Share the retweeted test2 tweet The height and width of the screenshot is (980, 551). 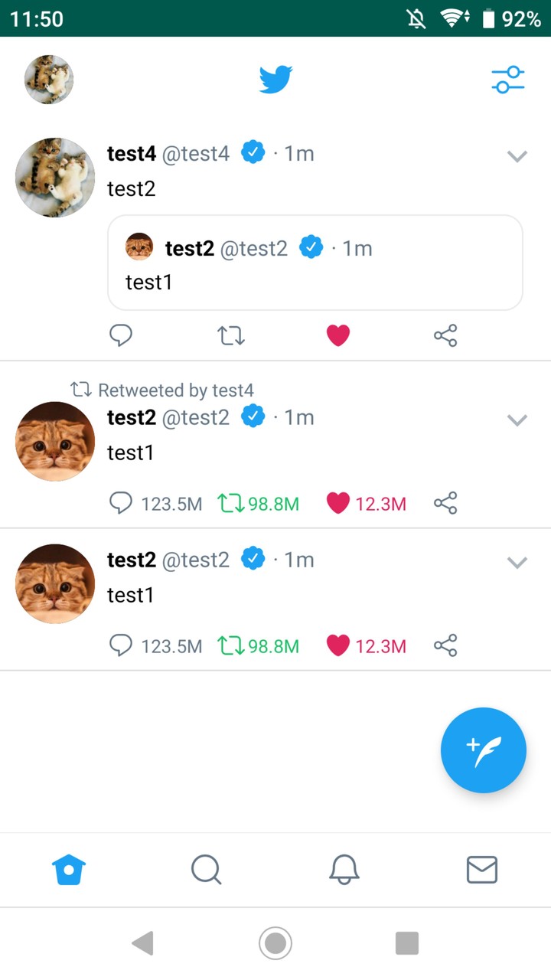pos(445,503)
